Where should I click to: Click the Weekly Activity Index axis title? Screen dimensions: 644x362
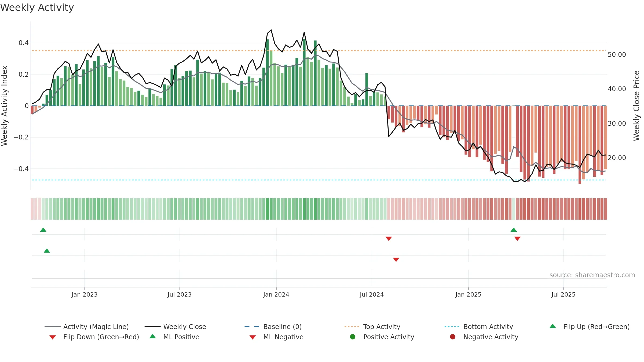[5, 106]
